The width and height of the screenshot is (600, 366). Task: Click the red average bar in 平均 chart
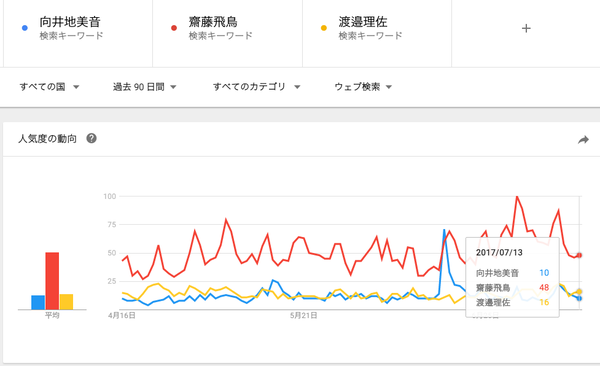click(x=52, y=281)
